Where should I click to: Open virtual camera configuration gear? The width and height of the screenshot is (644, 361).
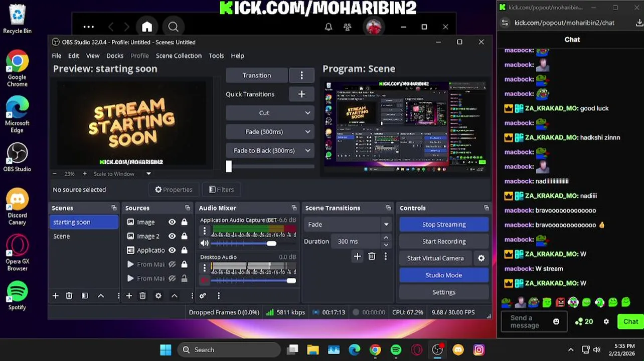[481, 258]
